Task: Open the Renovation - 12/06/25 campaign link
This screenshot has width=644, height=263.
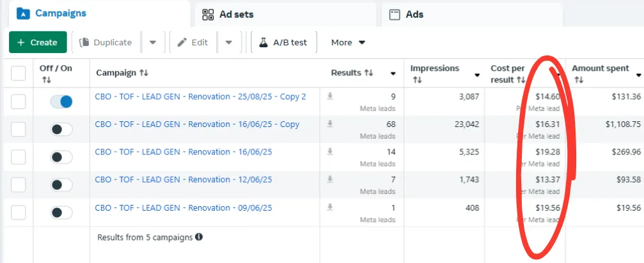Action: pos(184,179)
